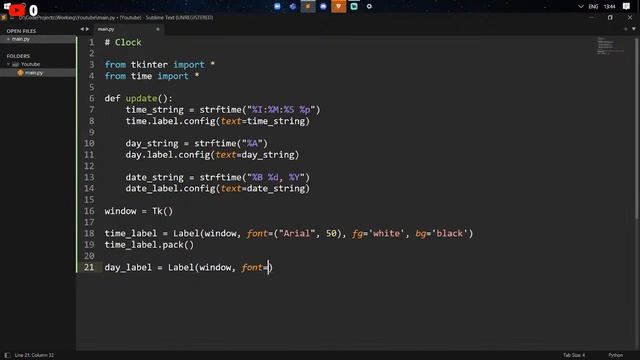Open the 13:44 taskbar clock

(609, 7)
